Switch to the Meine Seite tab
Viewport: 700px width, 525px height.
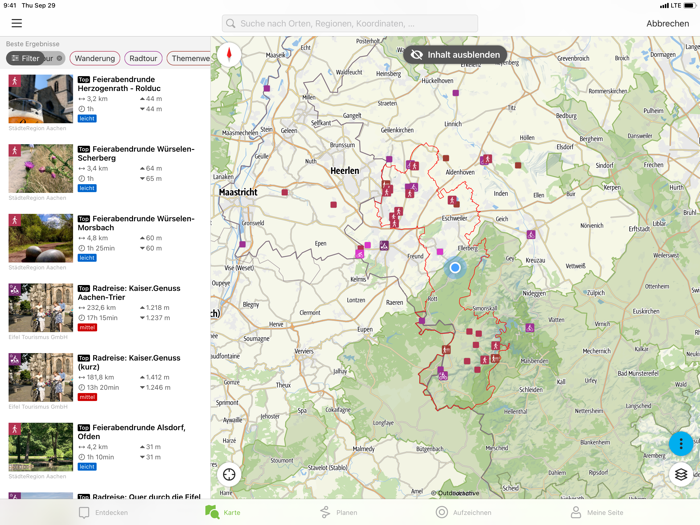pos(597,512)
